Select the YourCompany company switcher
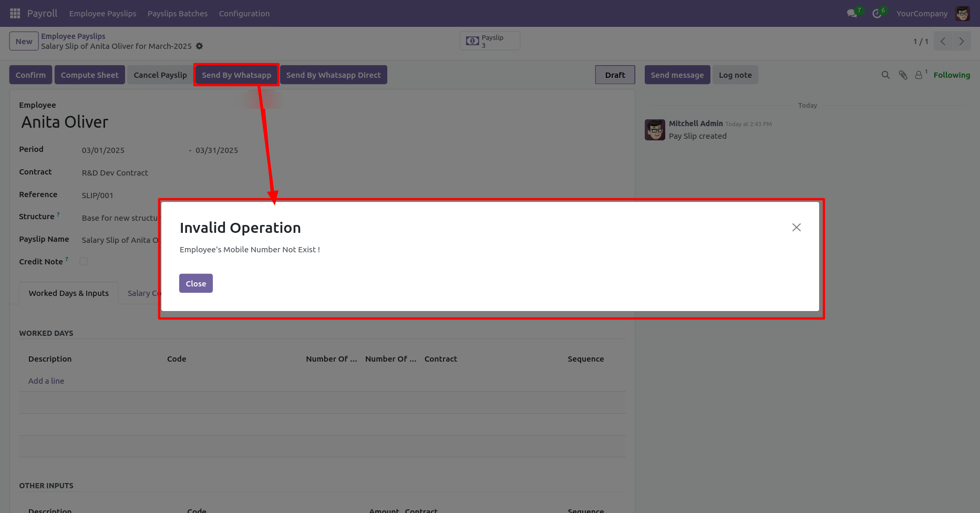 pyautogui.click(x=922, y=14)
